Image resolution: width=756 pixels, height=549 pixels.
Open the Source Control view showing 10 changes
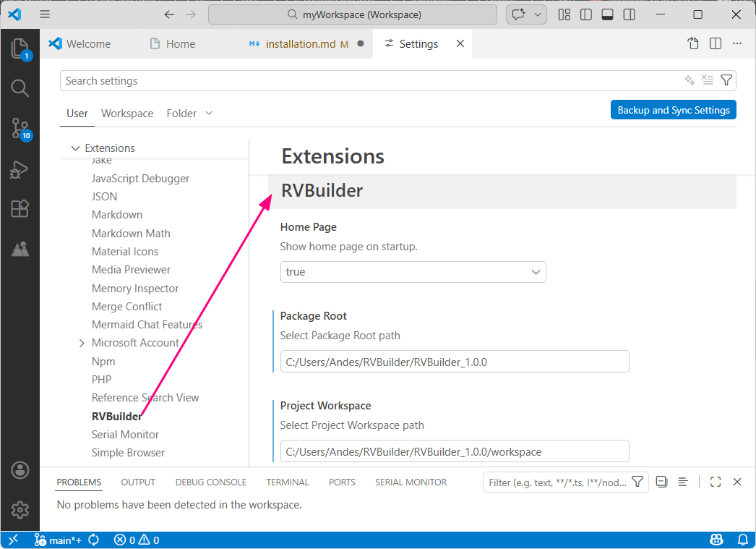(20, 129)
